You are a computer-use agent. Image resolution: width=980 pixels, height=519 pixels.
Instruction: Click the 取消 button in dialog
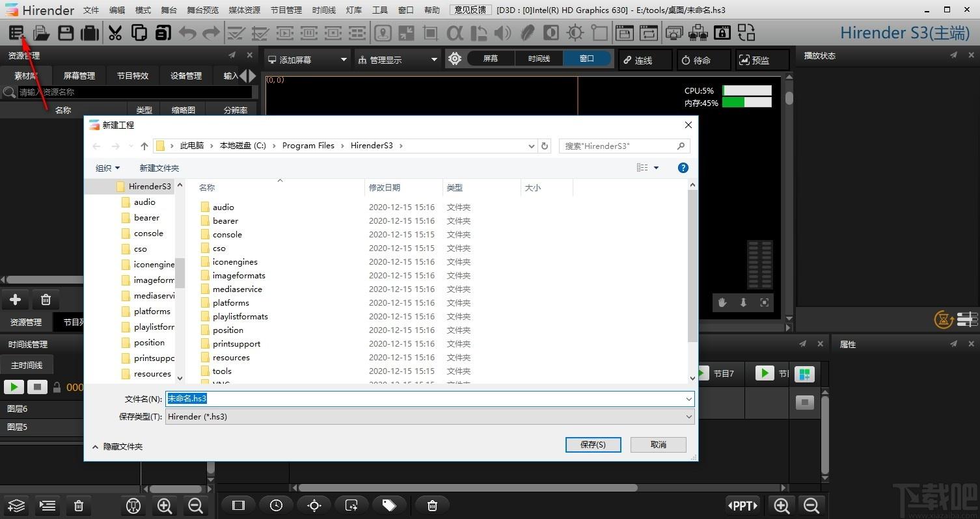658,445
